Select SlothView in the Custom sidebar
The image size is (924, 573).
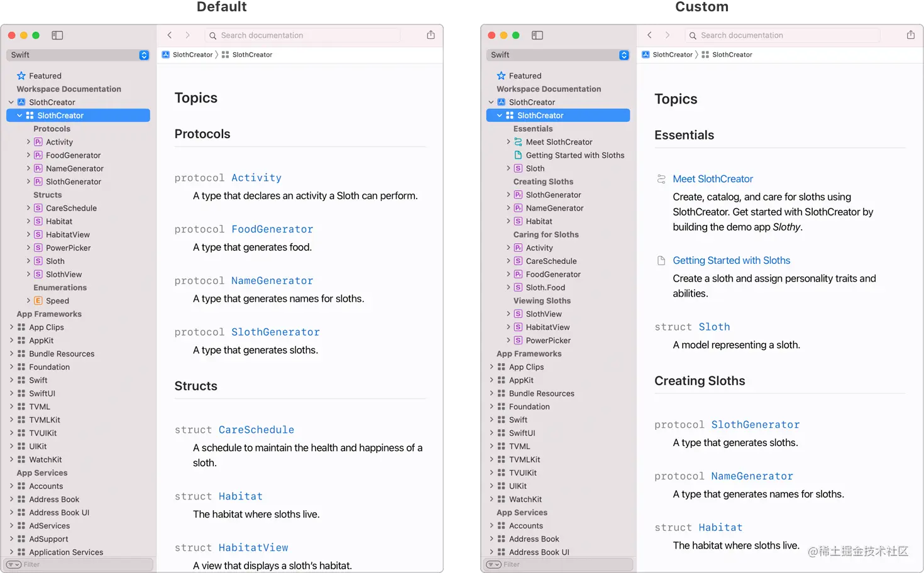544,314
